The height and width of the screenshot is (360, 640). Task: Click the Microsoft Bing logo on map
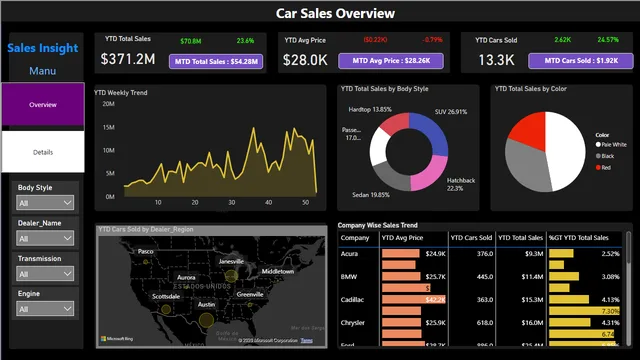click(x=117, y=338)
